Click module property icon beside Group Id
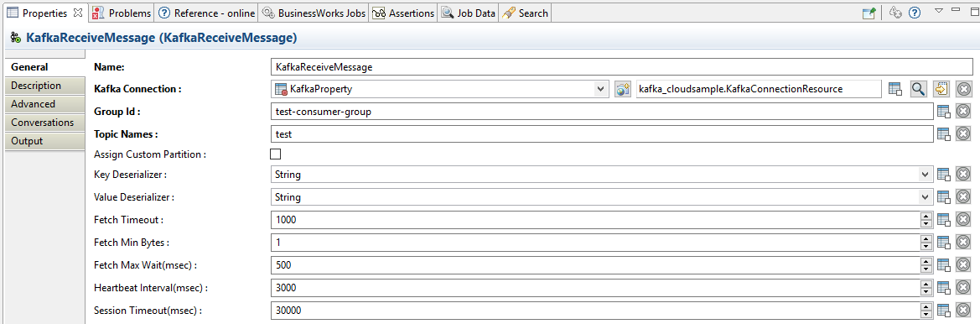 944,112
